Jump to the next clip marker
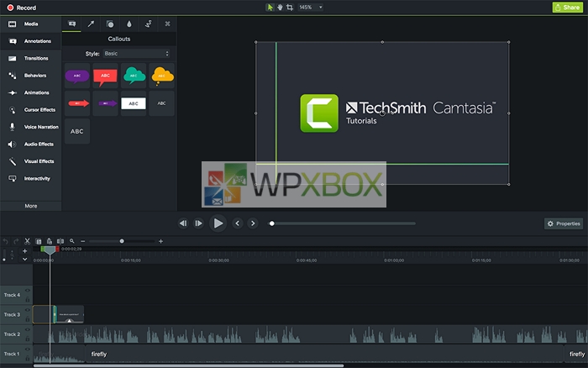Image resolution: width=588 pixels, height=368 pixels. [253, 223]
